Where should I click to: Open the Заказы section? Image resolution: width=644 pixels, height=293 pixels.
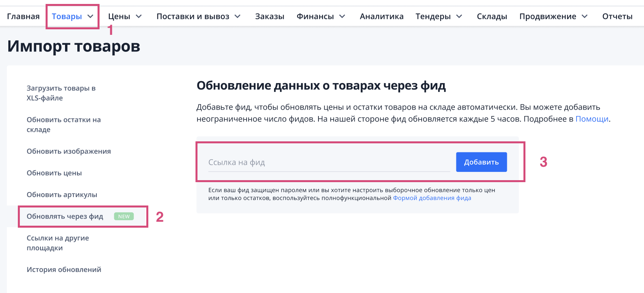270,16
